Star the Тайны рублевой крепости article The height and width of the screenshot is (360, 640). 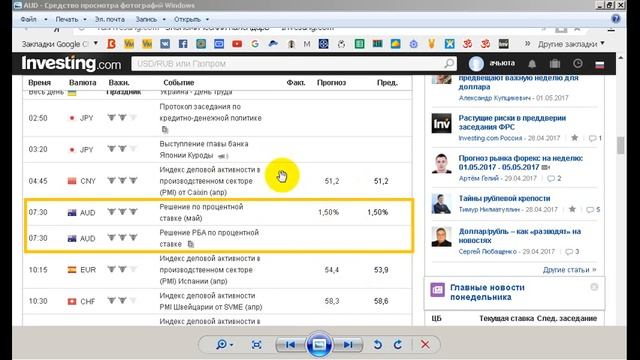[572, 209]
